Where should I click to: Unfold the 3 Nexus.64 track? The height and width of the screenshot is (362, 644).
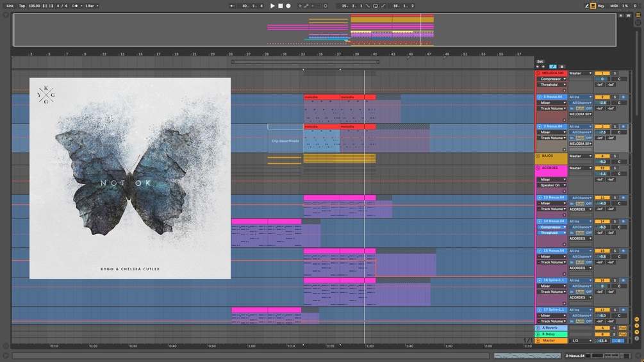pos(540,126)
